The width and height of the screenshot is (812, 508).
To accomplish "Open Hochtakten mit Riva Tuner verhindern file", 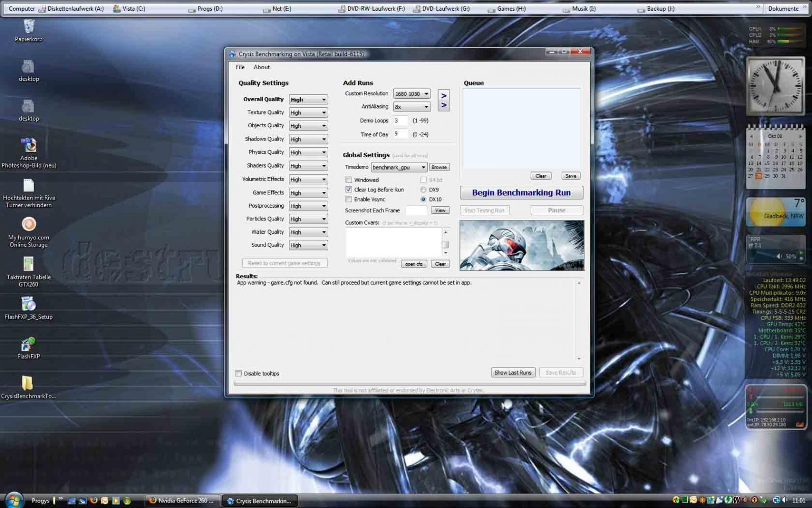I will [x=28, y=193].
